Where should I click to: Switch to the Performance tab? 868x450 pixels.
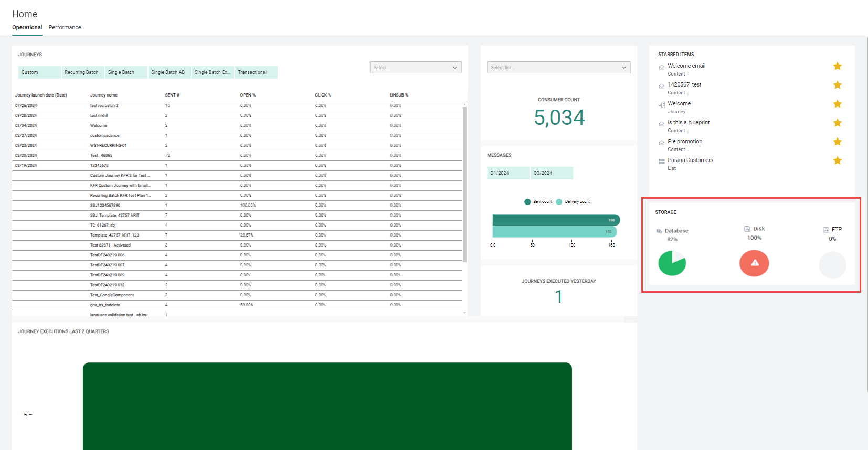pos(65,27)
